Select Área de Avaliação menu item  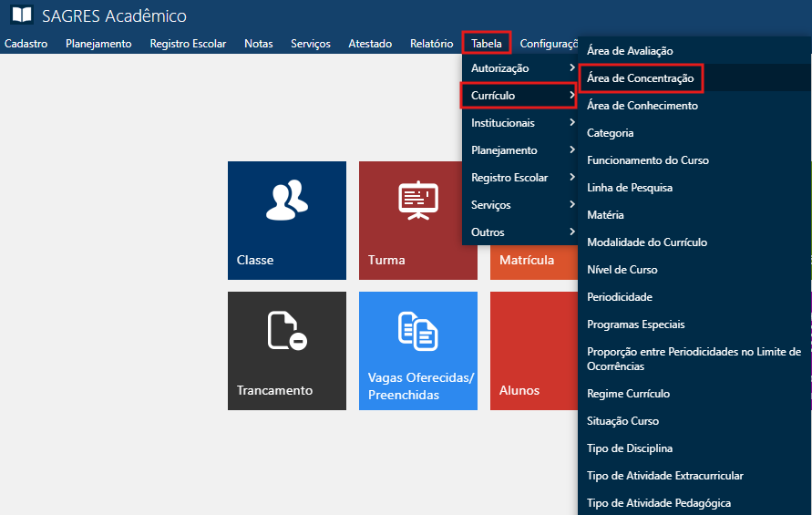630,51
